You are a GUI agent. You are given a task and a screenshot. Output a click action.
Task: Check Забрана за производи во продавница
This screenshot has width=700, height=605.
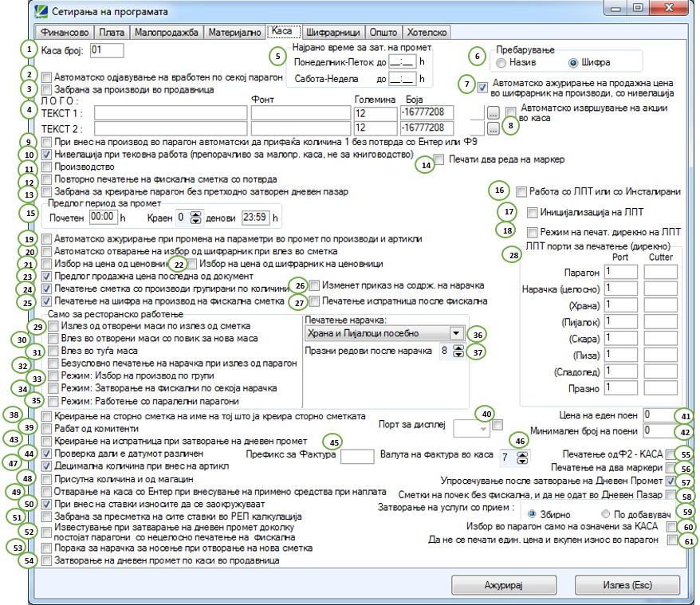[x=46, y=90]
